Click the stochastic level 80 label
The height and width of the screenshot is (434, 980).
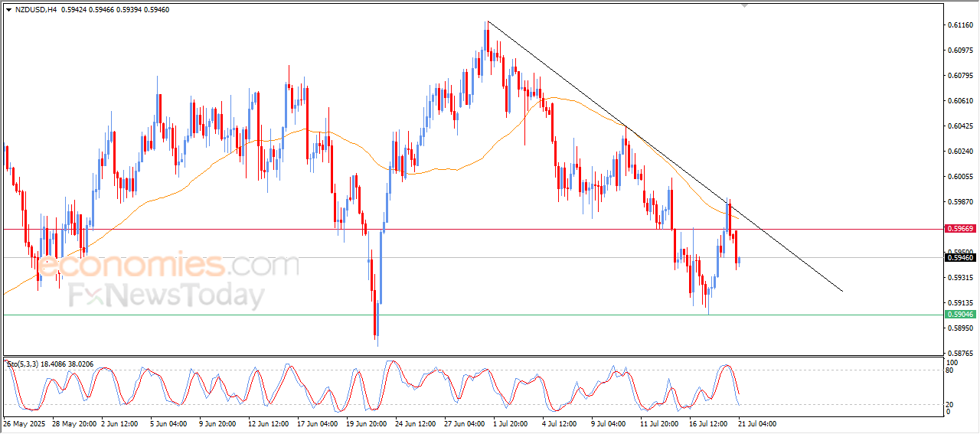[951, 370]
